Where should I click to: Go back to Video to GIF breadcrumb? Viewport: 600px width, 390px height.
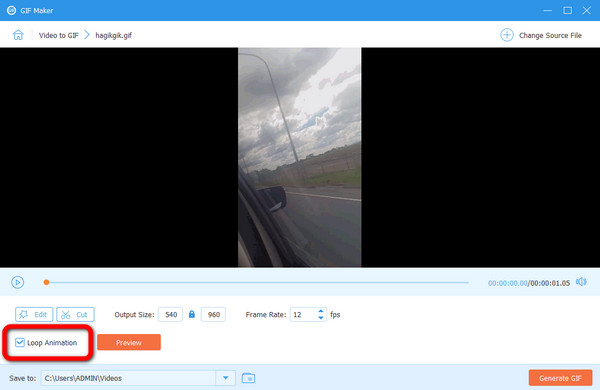(x=59, y=35)
